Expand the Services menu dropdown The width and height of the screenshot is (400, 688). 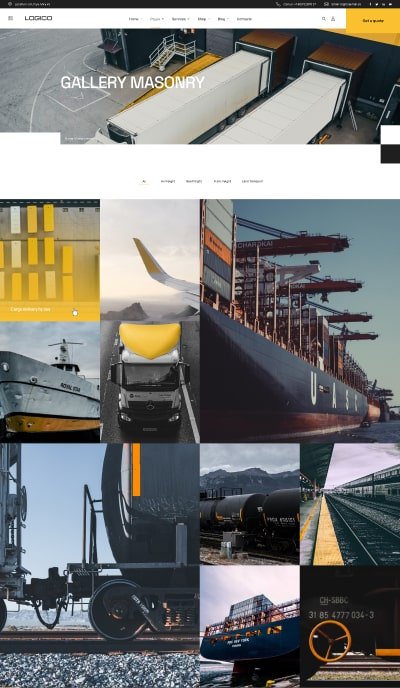coord(180,19)
